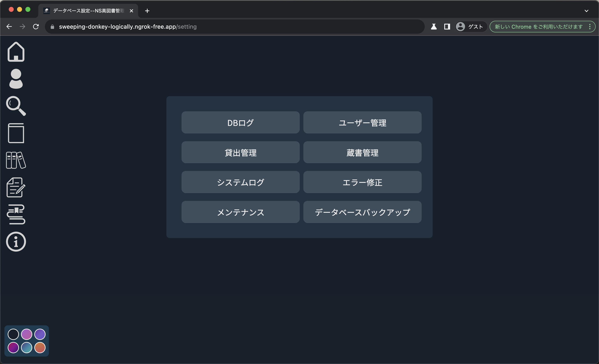The height and width of the screenshot is (364, 599).
Task: Pick the teal gradient theme swatch
Action: pyautogui.click(x=26, y=348)
